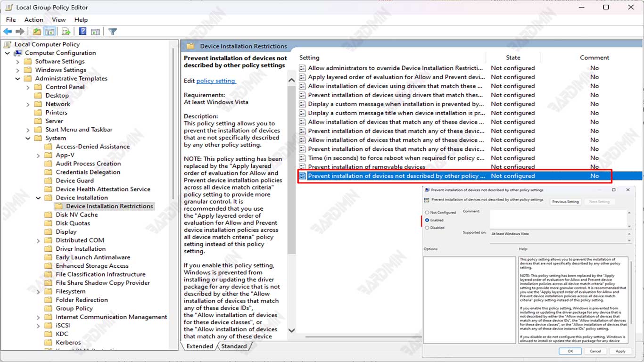Collapse the System node
Screen dimensions: 644x362
pyautogui.click(x=28, y=138)
